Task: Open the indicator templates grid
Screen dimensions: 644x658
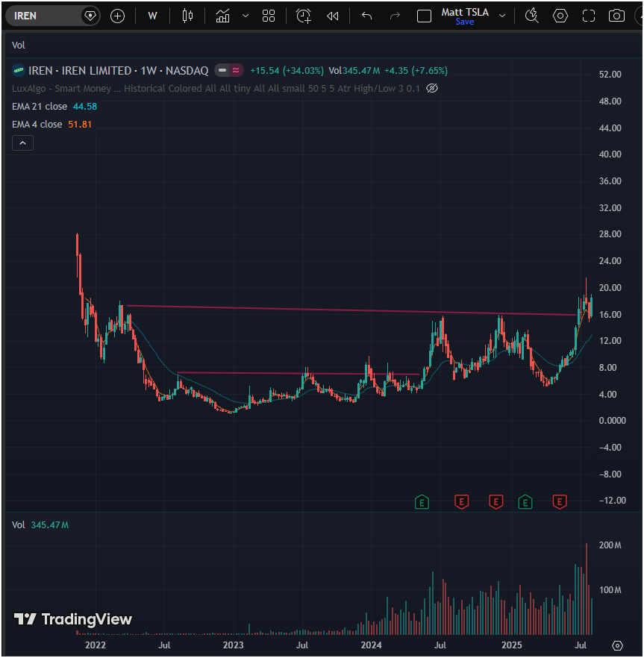Action: pyautogui.click(x=269, y=16)
